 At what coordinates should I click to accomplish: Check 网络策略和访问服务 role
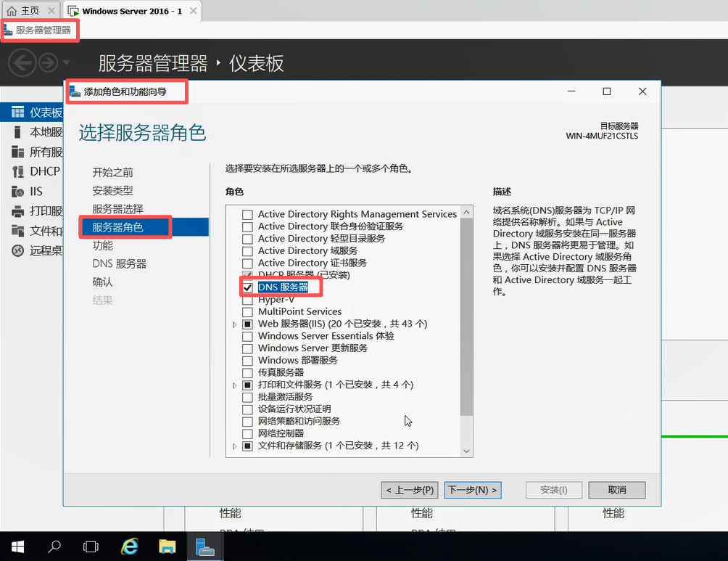click(247, 422)
